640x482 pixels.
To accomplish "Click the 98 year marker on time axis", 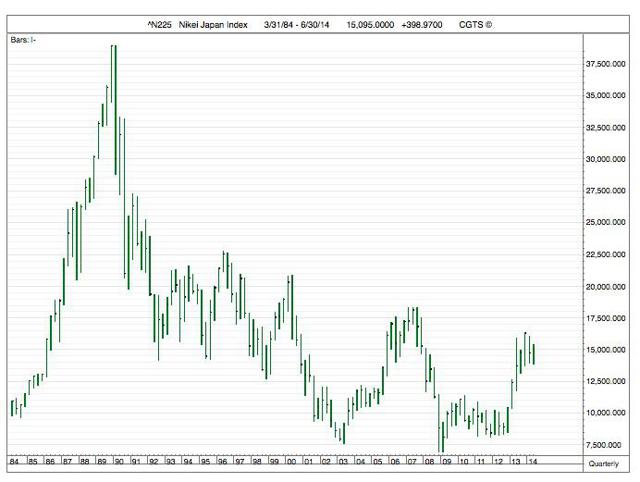I will tap(257, 462).
